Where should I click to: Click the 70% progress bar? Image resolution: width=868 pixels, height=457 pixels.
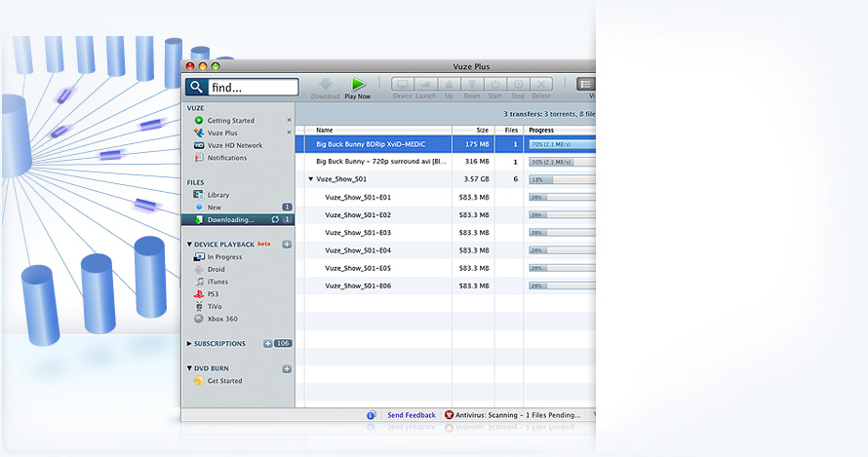562,144
